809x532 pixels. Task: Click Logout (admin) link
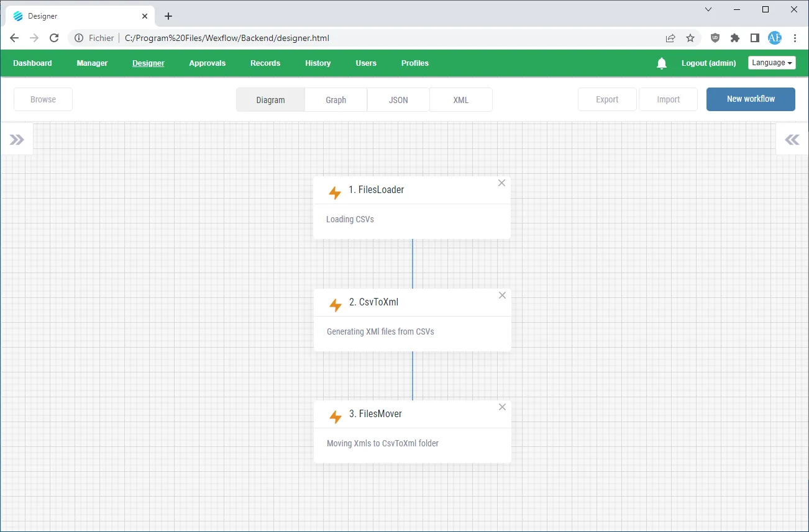(708, 63)
